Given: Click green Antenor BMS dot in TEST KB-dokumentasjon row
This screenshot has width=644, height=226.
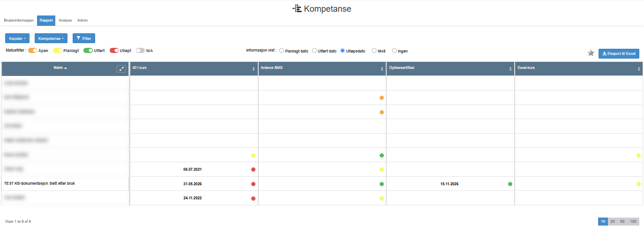Looking at the screenshot, I should [382, 184].
